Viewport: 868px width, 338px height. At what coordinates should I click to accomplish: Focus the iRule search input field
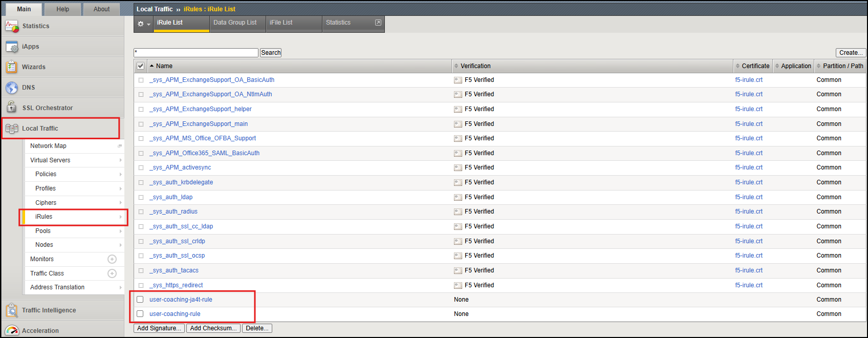196,53
